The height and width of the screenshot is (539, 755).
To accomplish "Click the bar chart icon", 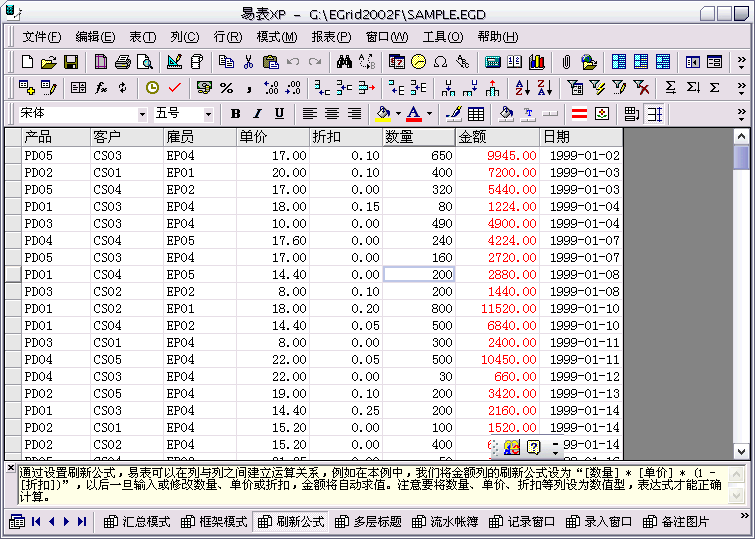I will (537, 62).
